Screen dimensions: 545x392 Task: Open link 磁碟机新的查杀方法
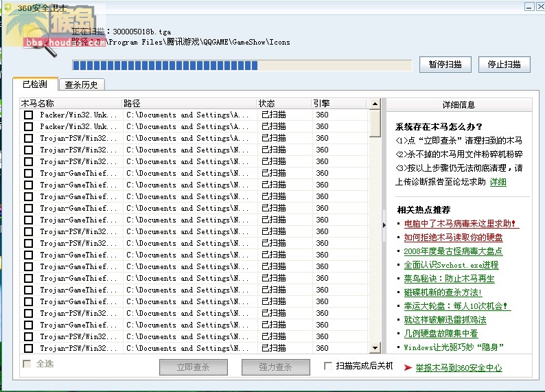[x=443, y=292]
